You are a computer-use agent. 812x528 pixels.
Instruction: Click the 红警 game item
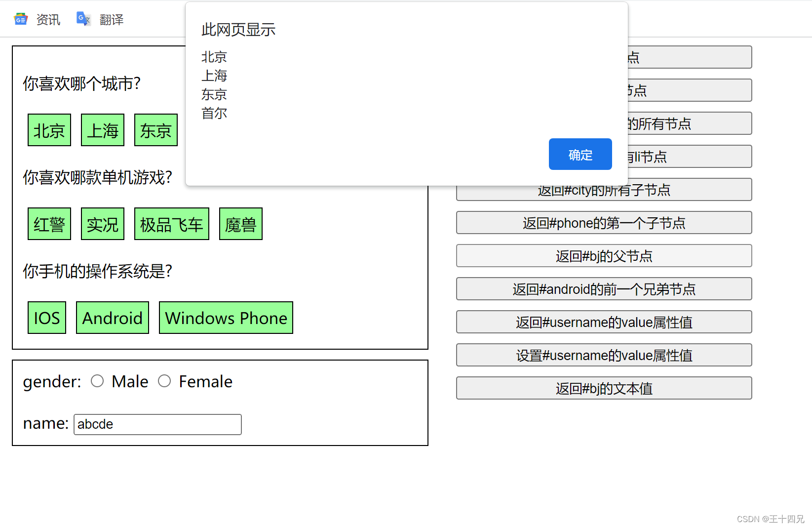49,224
